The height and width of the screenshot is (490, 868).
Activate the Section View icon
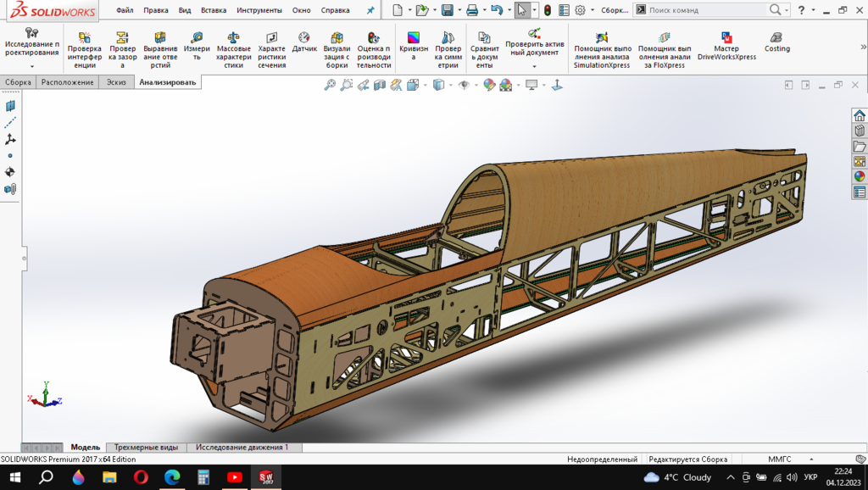(x=380, y=85)
